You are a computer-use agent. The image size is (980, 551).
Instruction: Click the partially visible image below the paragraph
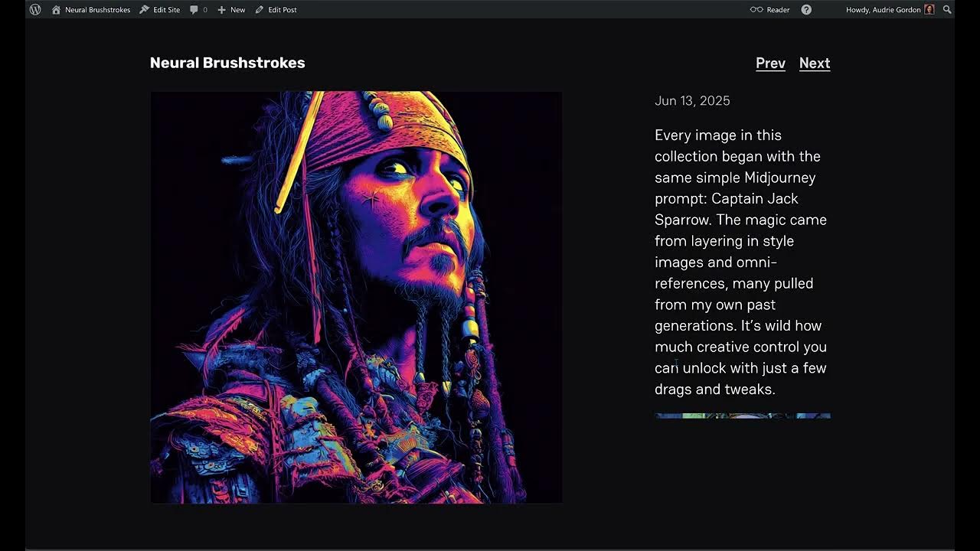(x=742, y=416)
